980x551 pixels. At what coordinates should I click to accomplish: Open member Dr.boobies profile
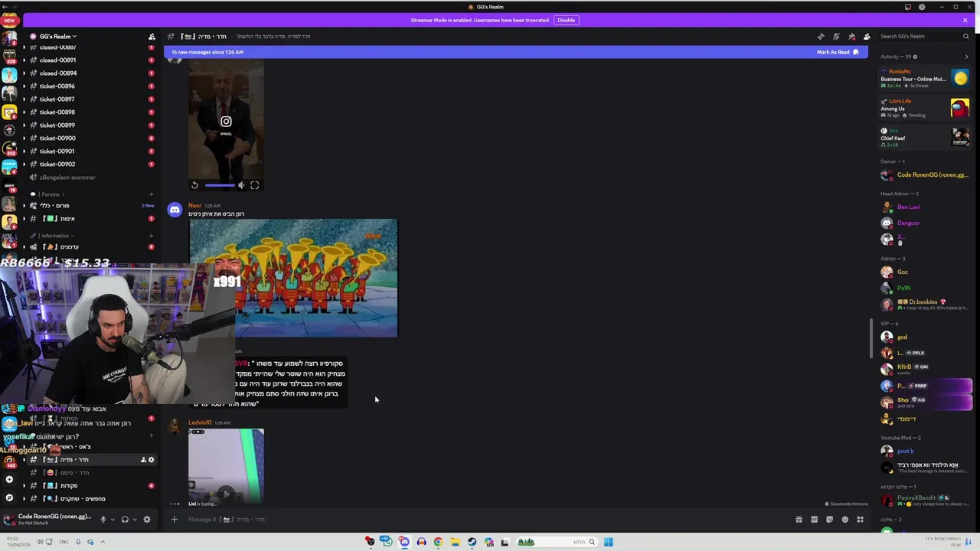click(925, 304)
